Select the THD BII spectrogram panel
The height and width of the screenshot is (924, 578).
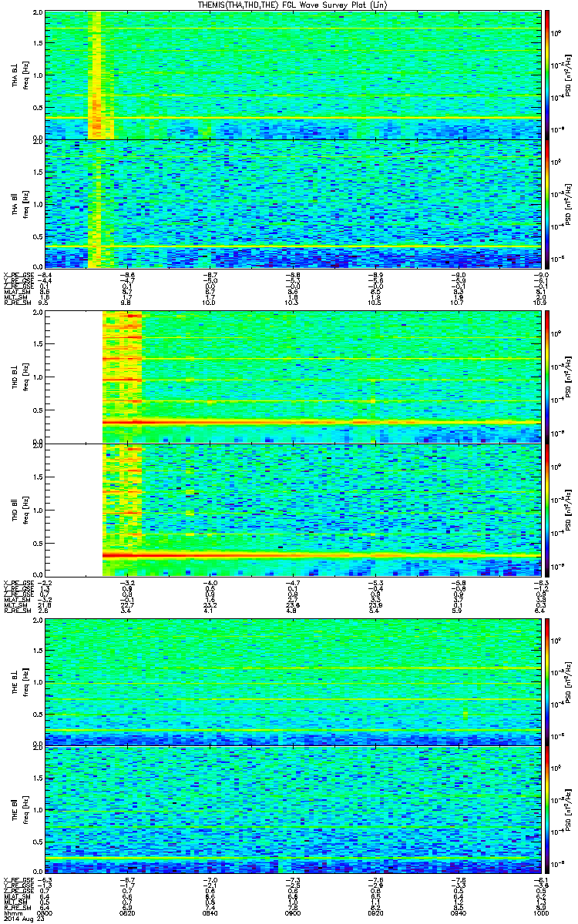click(293, 510)
